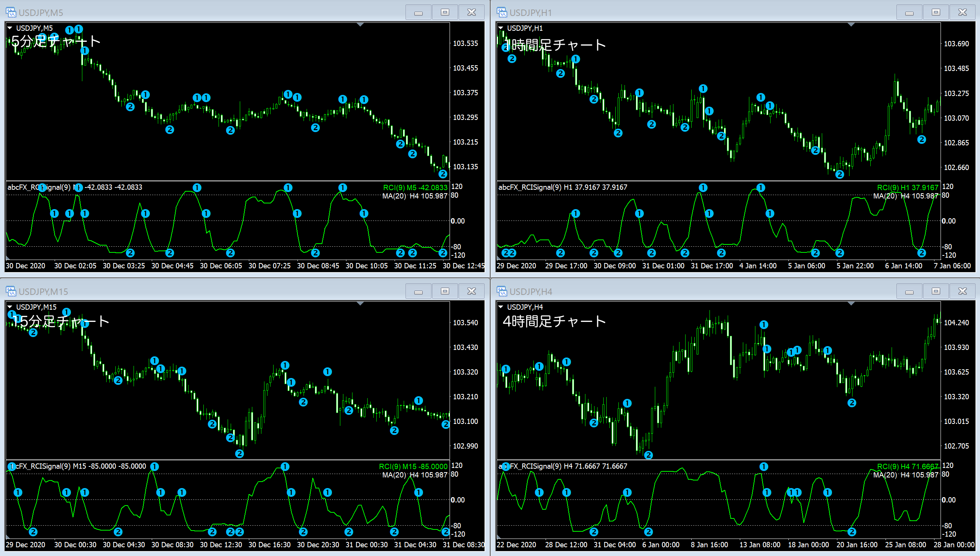
Task: Click the chart icon in USDJPY,M15 title bar
Action: point(11,291)
